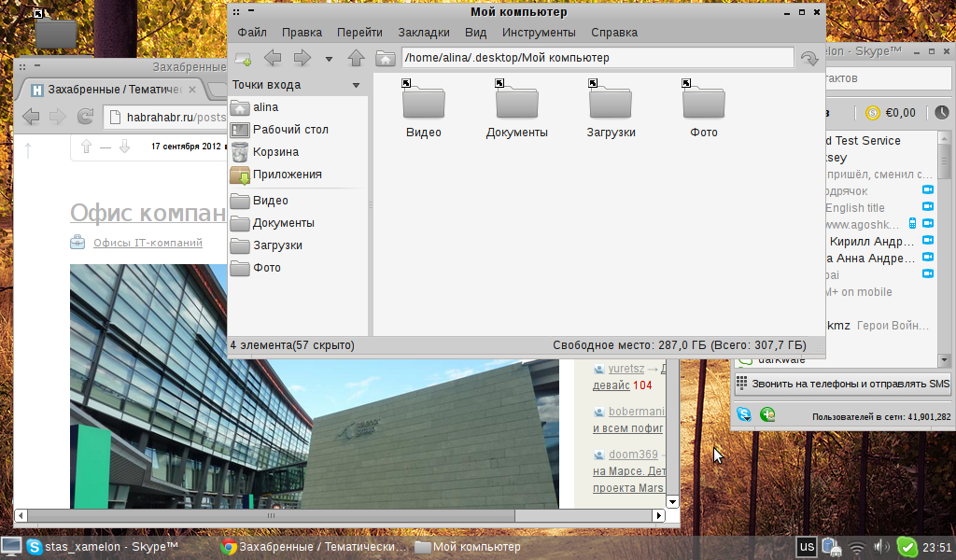Click the horizontal scrollbar left arrow in browser
956x560 pixels.
(x=21, y=515)
